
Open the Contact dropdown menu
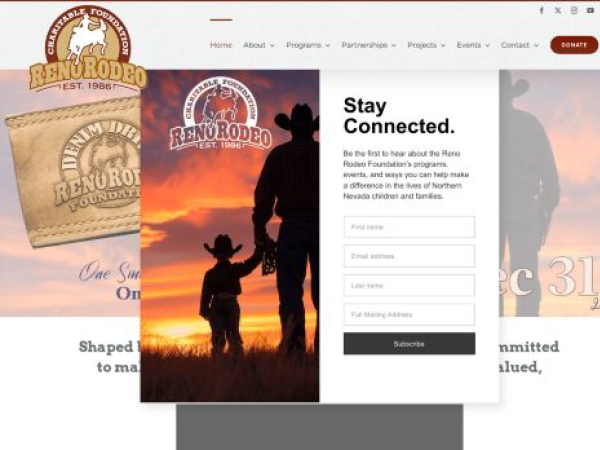520,45
